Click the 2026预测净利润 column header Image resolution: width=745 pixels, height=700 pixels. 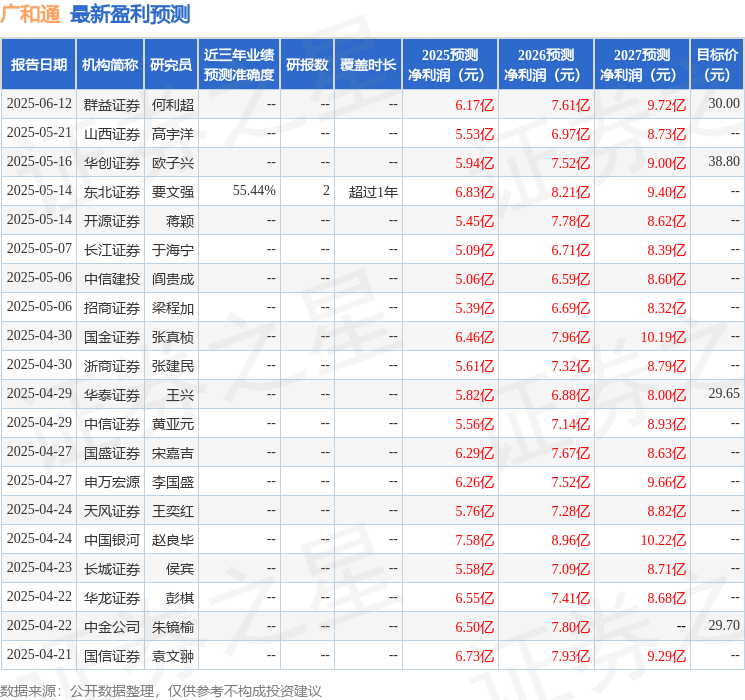pyautogui.click(x=545, y=65)
